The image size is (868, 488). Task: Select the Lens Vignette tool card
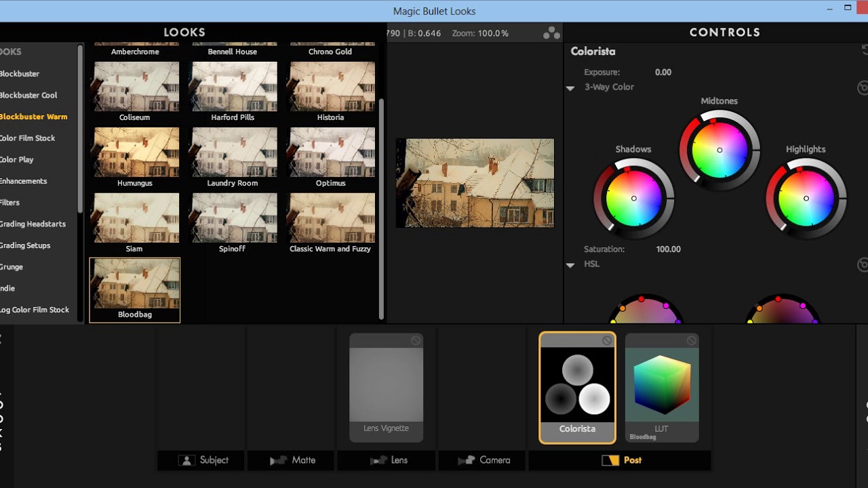tap(386, 388)
